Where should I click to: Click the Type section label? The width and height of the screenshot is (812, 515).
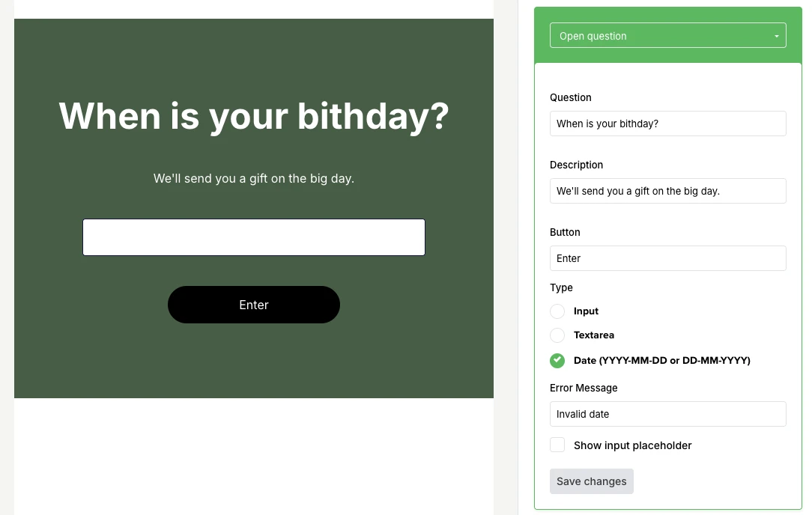pyautogui.click(x=561, y=287)
